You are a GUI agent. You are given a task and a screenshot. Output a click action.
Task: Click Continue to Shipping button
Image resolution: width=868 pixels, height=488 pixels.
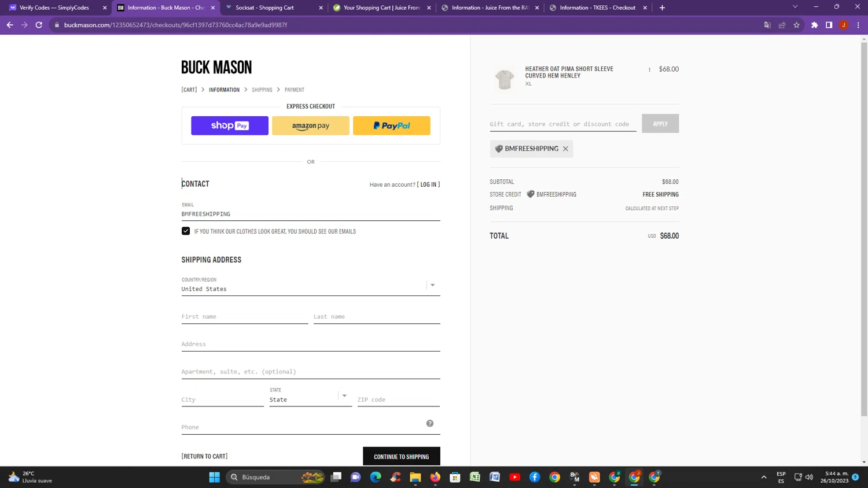tap(402, 456)
